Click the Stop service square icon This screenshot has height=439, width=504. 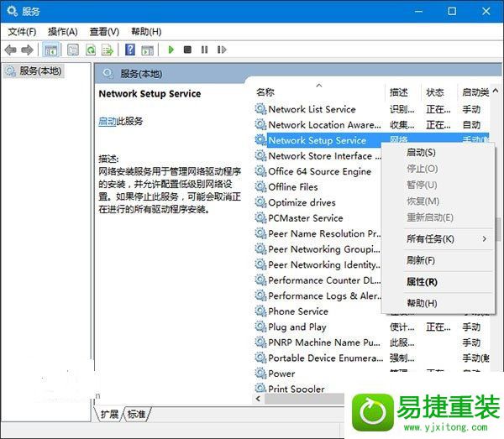click(187, 50)
